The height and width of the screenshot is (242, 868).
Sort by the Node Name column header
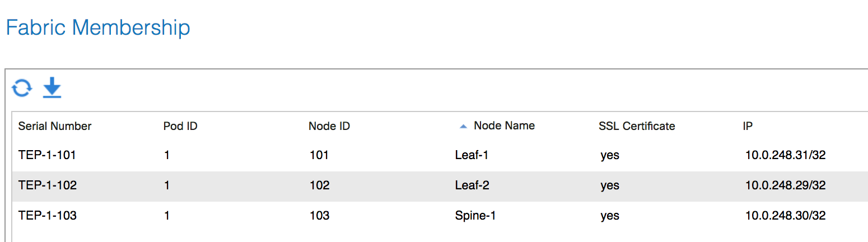click(504, 125)
